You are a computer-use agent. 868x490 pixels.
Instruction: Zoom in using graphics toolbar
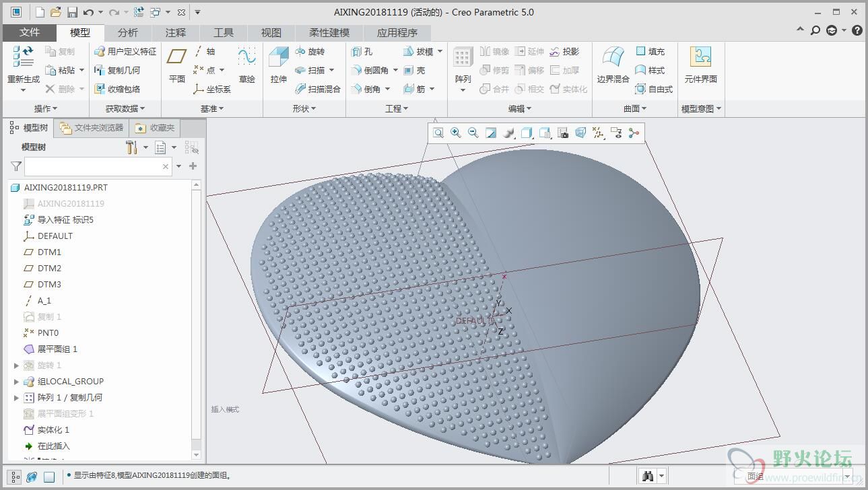pyautogui.click(x=456, y=133)
